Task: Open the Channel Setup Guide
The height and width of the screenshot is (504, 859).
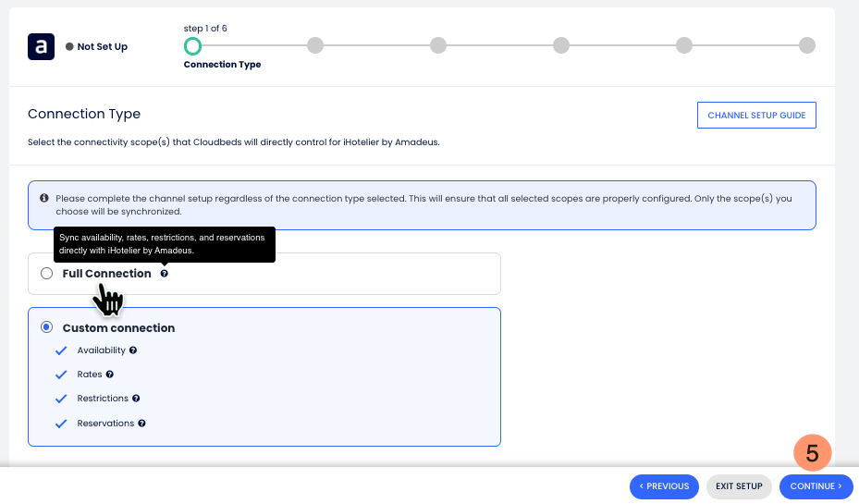Action: 756,116
